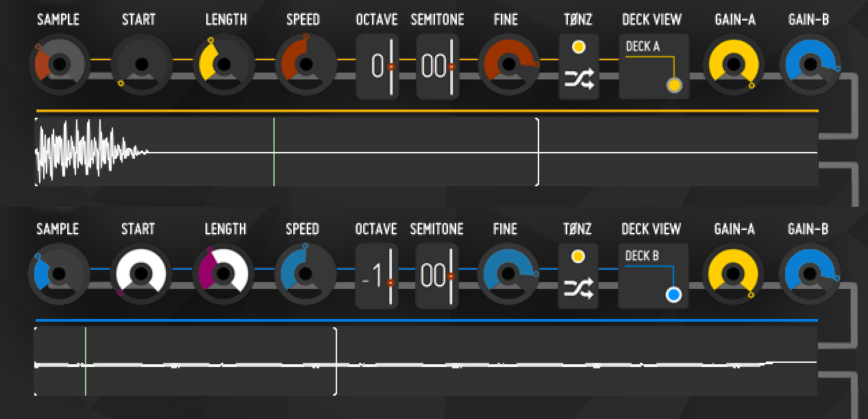
Task: Click the DECK B view pad
Action: (654, 276)
